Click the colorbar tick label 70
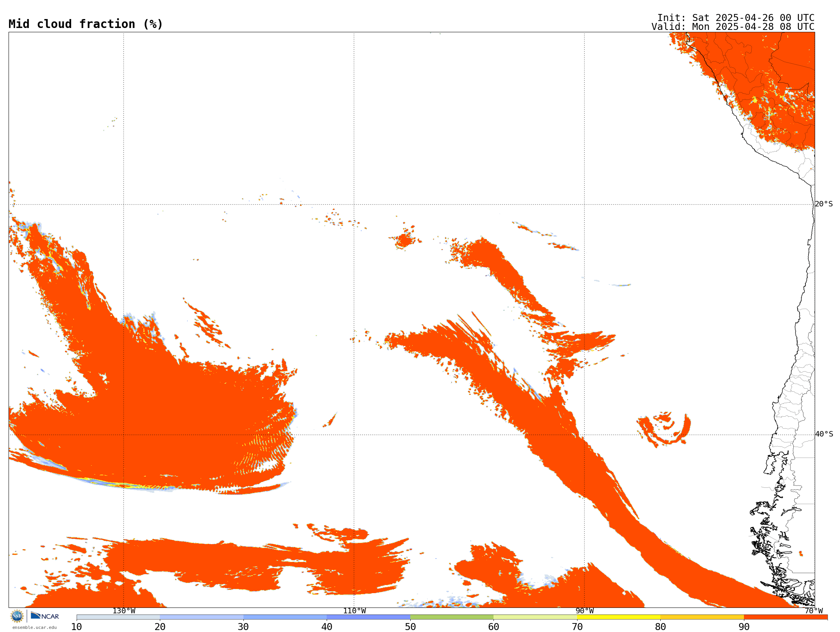The image size is (840, 632). pos(577,627)
